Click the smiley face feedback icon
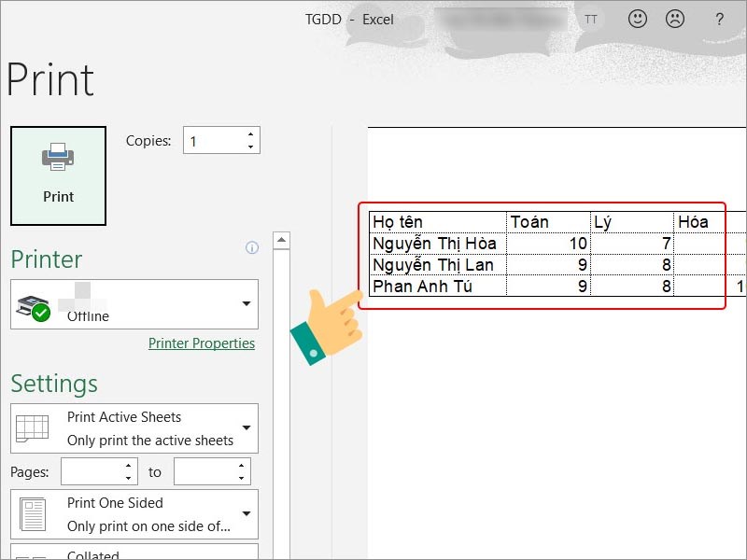This screenshot has height=560, width=747. (638, 19)
